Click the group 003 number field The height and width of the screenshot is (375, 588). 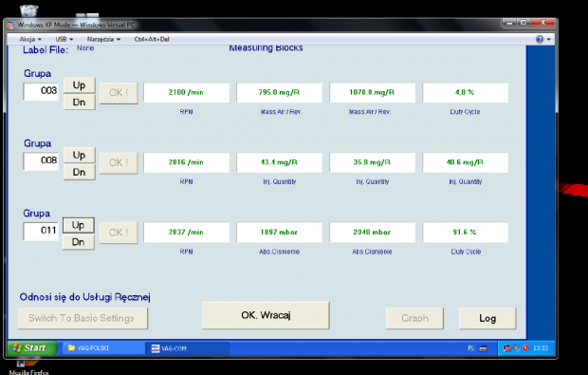coord(41,91)
